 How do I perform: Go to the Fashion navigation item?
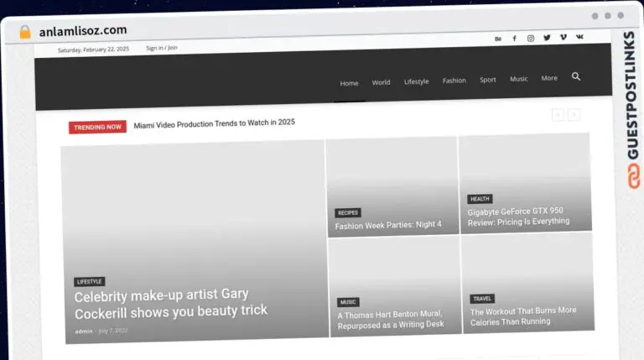click(454, 81)
